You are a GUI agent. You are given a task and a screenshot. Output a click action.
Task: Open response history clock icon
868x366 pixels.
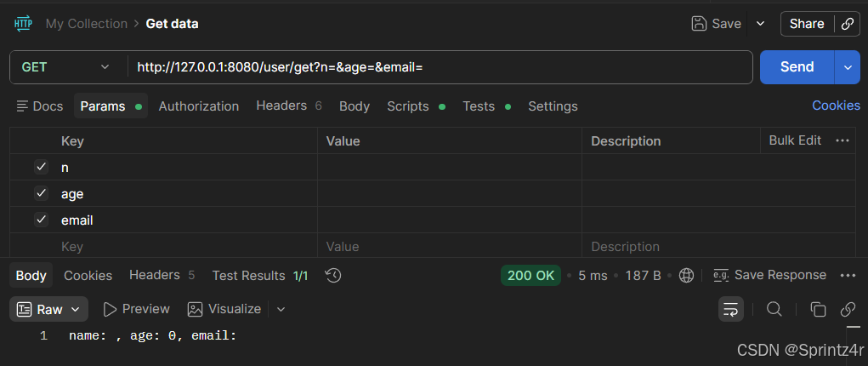[332, 275]
